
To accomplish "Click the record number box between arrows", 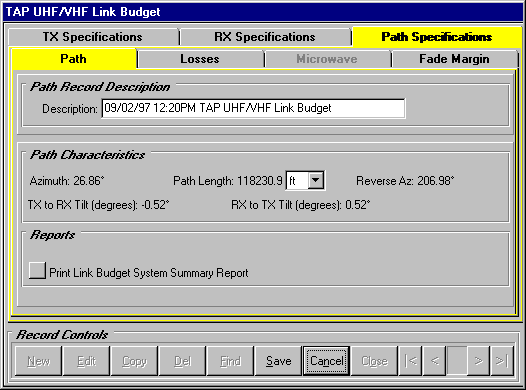I will [457, 361].
